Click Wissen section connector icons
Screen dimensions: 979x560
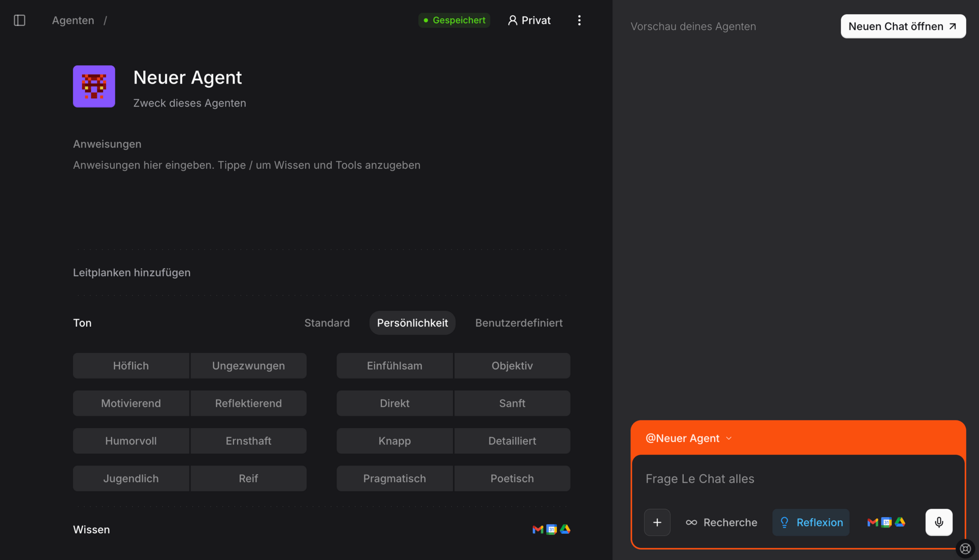(551, 529)
